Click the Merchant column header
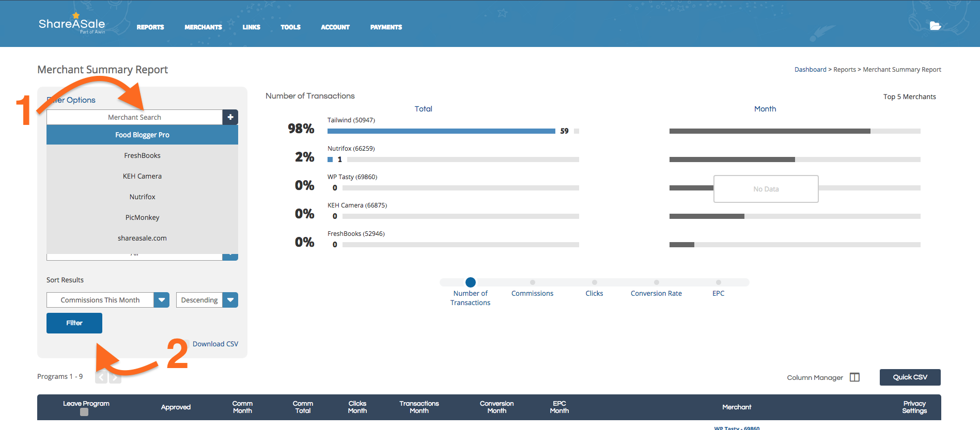Screen dimensions: 980x430 (737, 407)
